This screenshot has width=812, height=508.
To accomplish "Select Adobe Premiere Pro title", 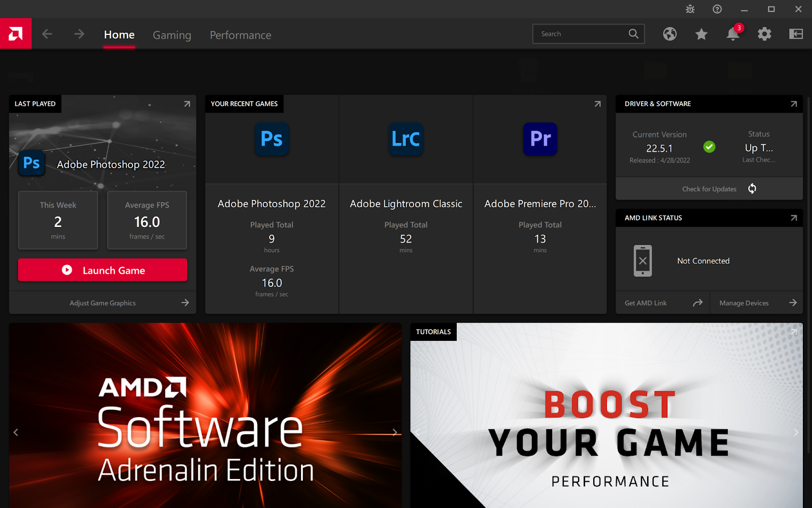I will (540, 204).
